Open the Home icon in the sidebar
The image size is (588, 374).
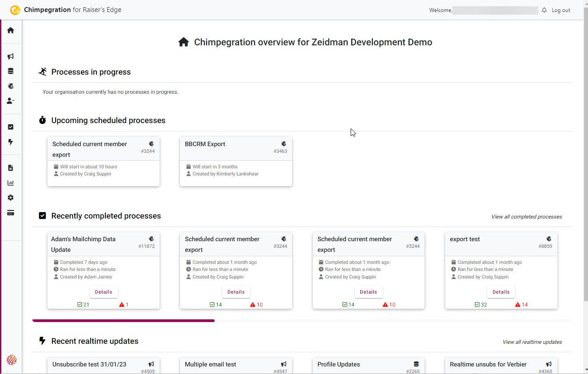click(x=11, y=30)
